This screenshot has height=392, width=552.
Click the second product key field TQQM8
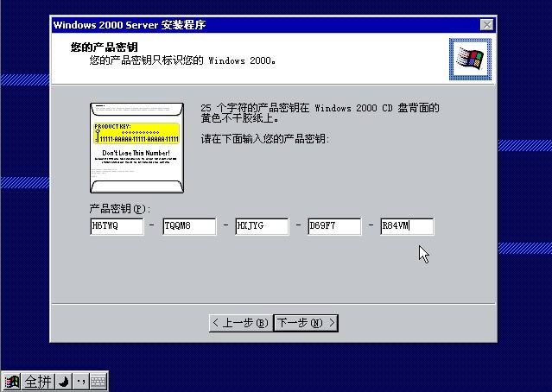coord(189,226)
